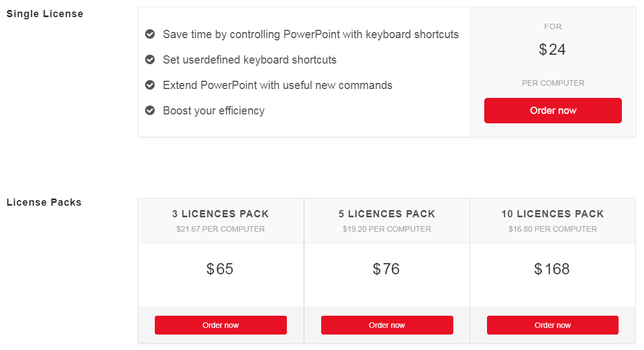
Task: Click checkmark icon next to 'Boost your efficiency'
Action: [x=150, y=111]
